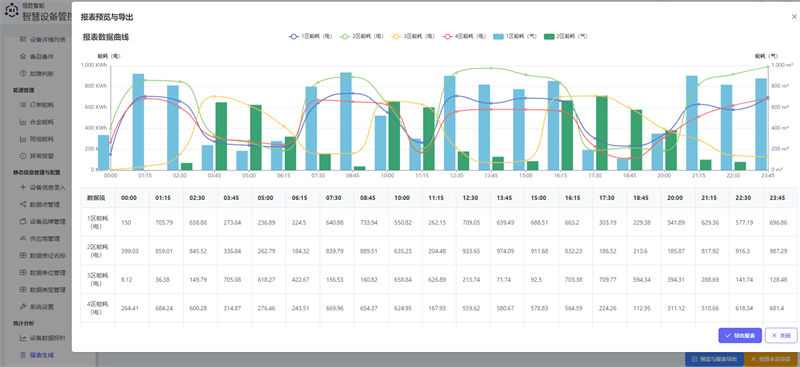Click the 报表预览与导出 dialog title

click(107, 17)
